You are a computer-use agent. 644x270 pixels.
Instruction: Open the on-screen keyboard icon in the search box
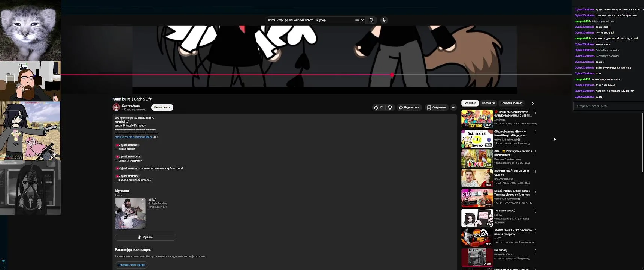point(357,20)
